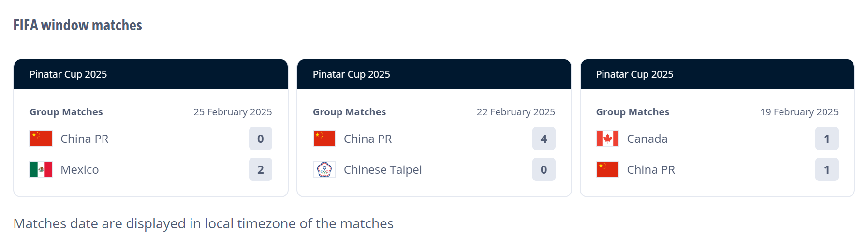Click China PR's score of 4
Screen dimensions: 868x236
544,139
